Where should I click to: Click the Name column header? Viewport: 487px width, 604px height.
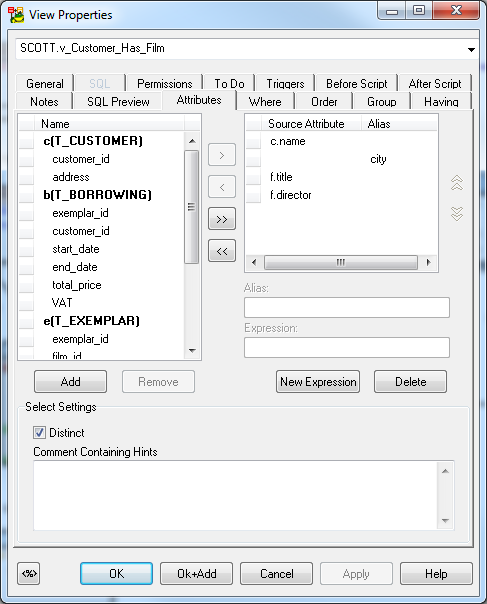tap(109, 124)
